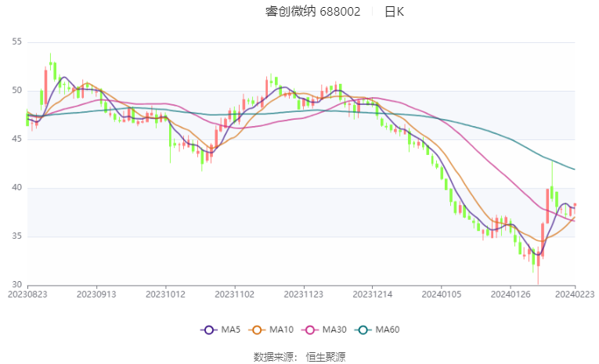Click the orange MA10 legend circle marker
This screenshot has height=364, width=599.
pos(257,330)
